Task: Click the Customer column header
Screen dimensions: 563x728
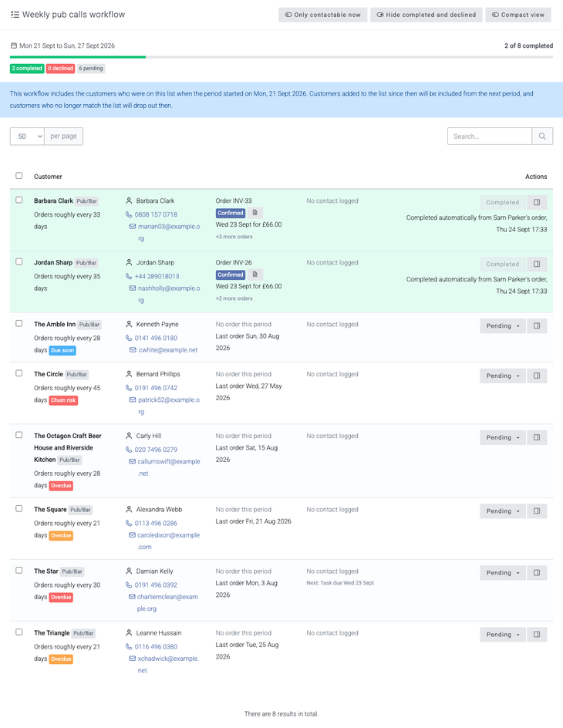Action: click(48, 177)
